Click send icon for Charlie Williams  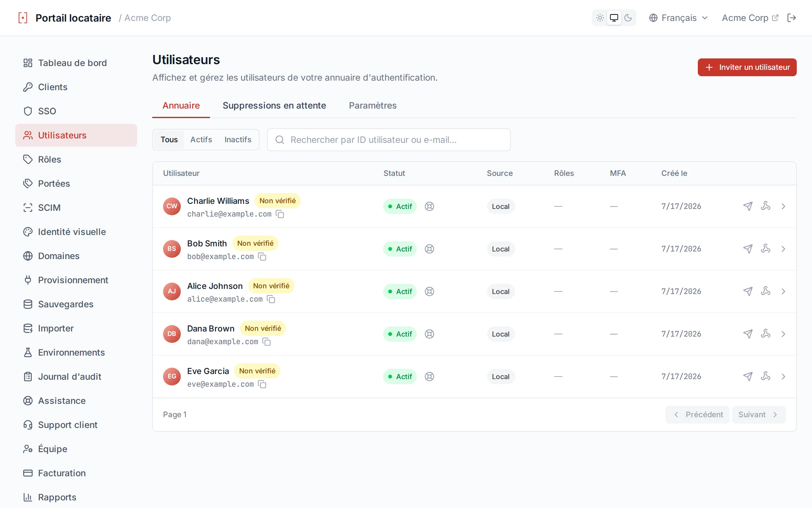tap(748, 206)
